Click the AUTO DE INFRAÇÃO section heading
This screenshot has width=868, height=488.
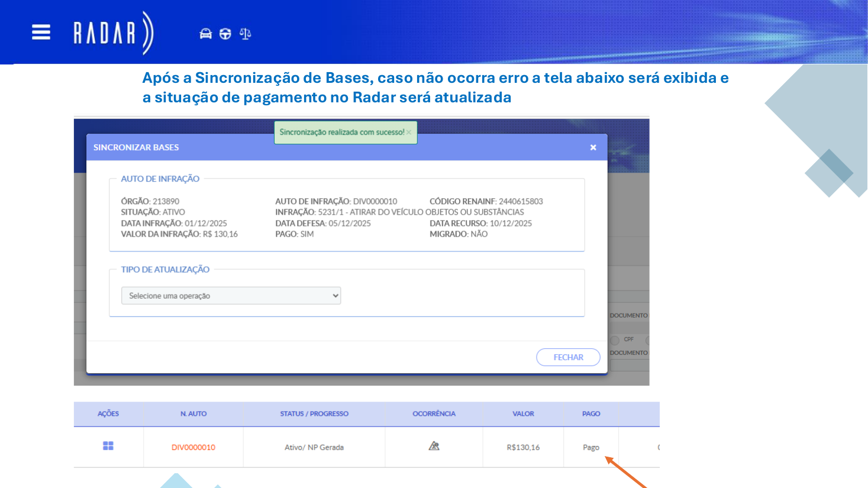[160, 179]
